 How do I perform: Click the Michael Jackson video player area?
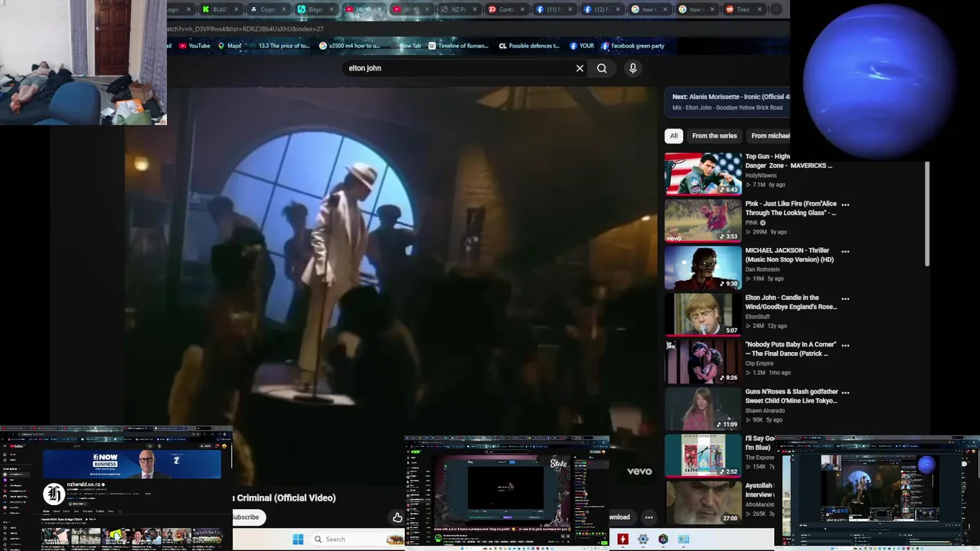[x=390, y=260]
